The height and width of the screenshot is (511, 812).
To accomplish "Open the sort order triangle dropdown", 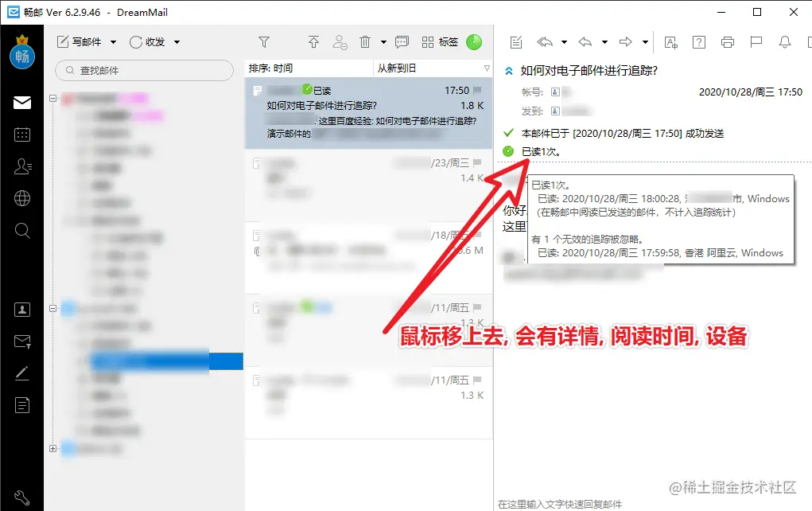I will [x=487, y=68].
